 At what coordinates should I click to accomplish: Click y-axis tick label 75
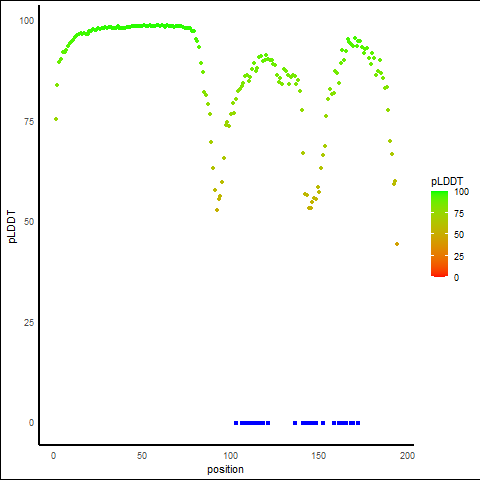(x=29, y=122)
